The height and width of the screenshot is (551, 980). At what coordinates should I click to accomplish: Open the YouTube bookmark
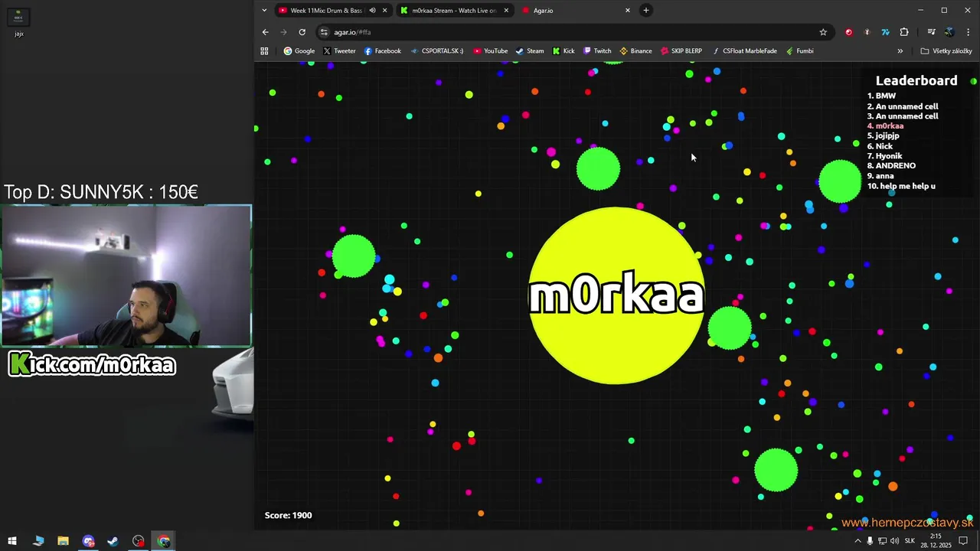pos(490,51)
